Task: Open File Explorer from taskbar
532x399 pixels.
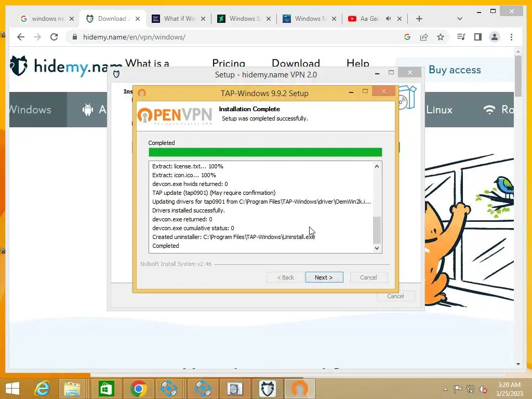Action: (72, 389)
